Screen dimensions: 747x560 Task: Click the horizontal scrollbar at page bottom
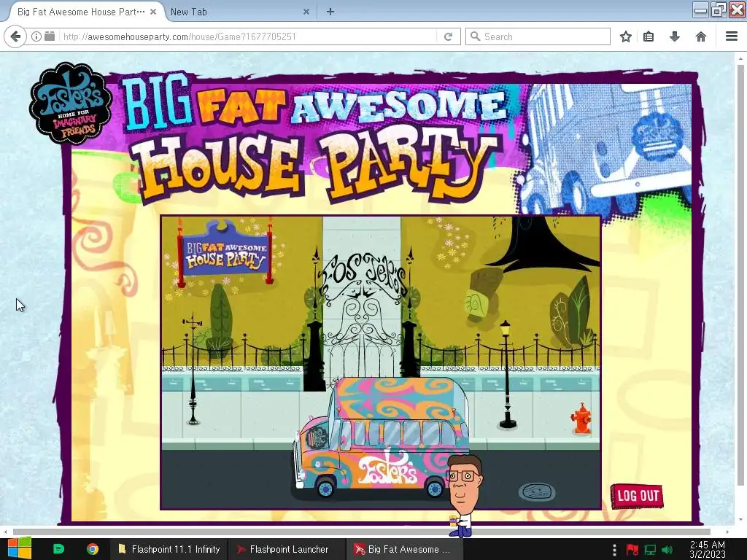[x=362, y=532]
